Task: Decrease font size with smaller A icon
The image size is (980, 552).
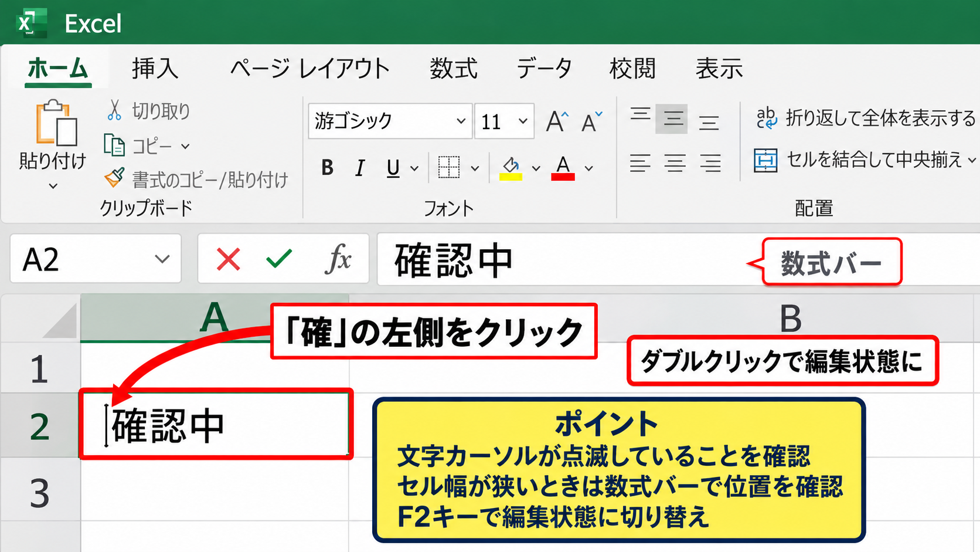Action: [x=591, y=121]
